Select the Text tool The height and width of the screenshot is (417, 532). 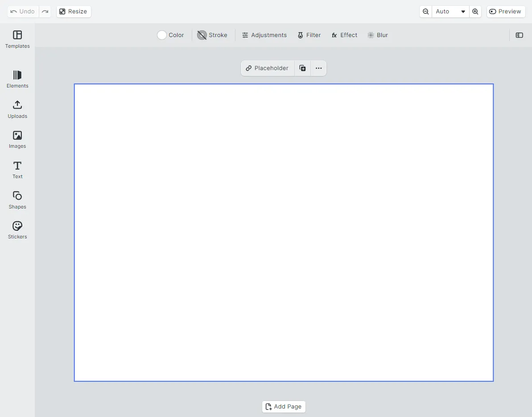17,170
